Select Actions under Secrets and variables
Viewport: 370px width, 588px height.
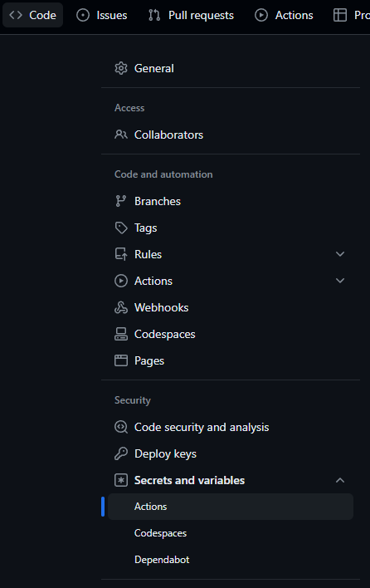pos(231,507)
